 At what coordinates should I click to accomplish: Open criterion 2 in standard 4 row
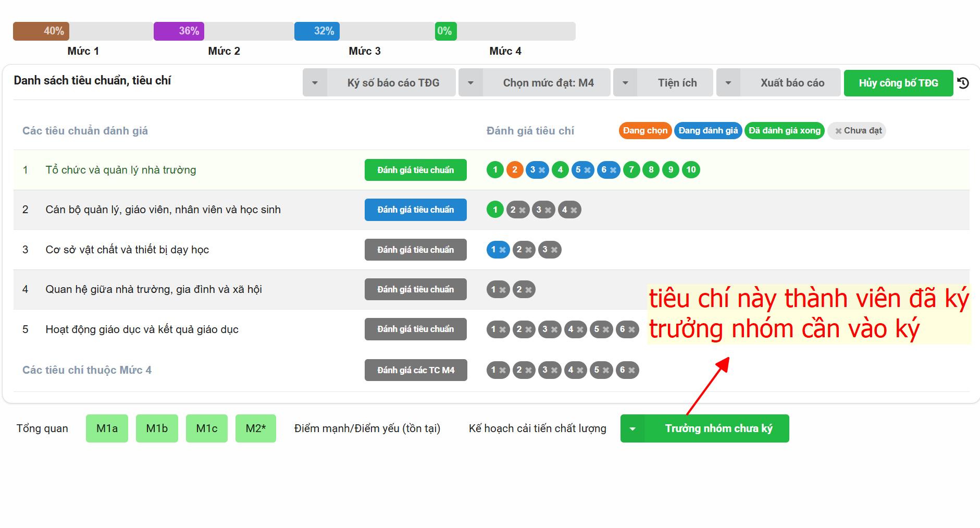coord(524,290)
